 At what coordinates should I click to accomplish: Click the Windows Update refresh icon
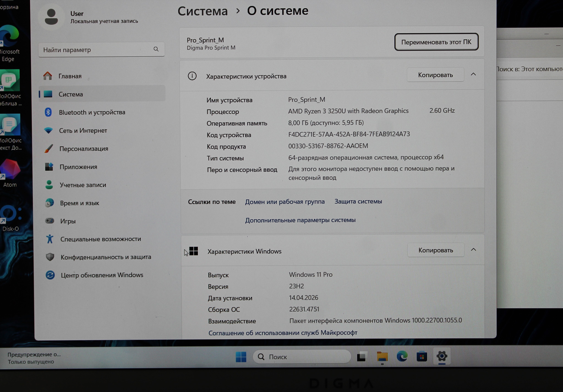tap(50, 275)
